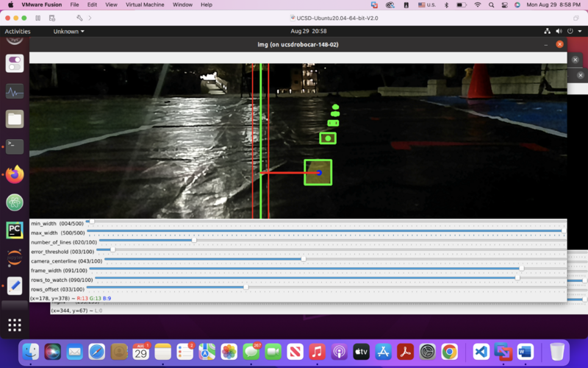Open the VMware snapshot manager icon
The height and width of the screenshot is (368, 588).
(52, 18)
